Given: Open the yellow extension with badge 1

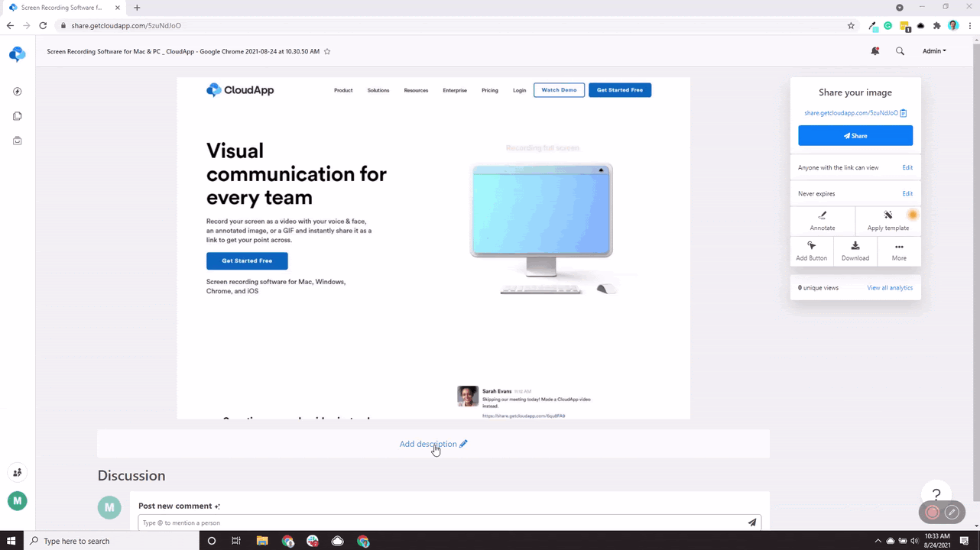Looking at the screenshot, I should point(905,26).
